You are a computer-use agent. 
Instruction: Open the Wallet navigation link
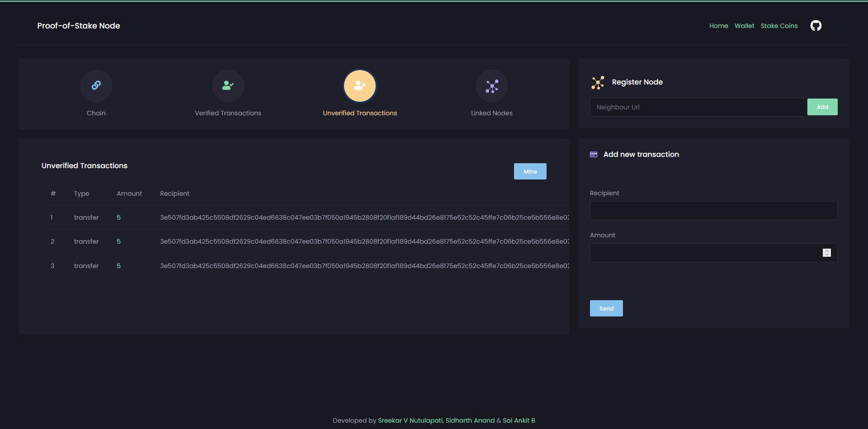[x=744, y=26]
